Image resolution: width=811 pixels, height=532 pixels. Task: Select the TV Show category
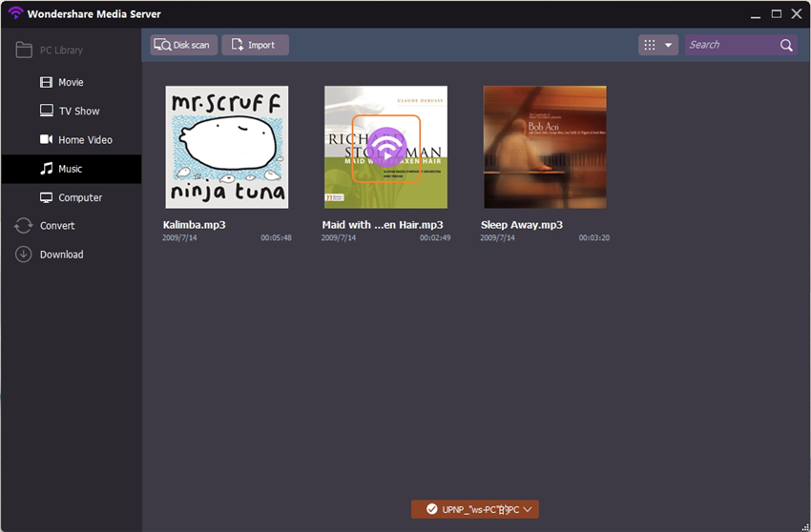coord(71,112)
